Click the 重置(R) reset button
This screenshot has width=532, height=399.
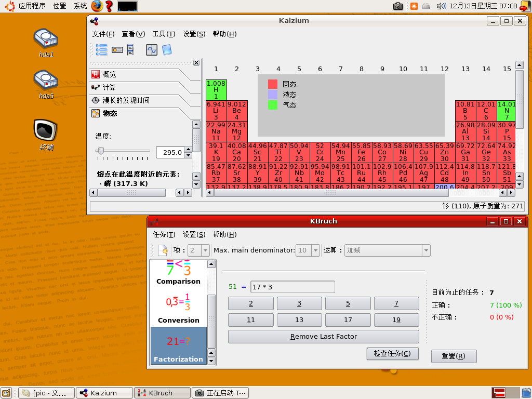click(454, 356)
